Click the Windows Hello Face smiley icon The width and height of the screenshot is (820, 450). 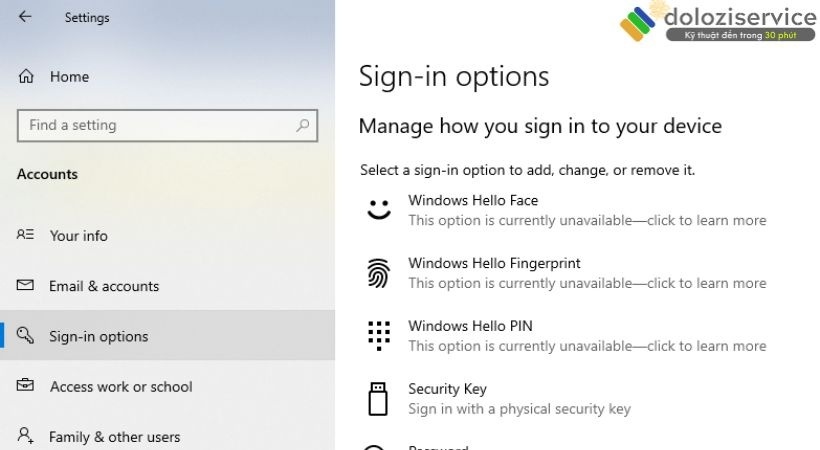379,209
